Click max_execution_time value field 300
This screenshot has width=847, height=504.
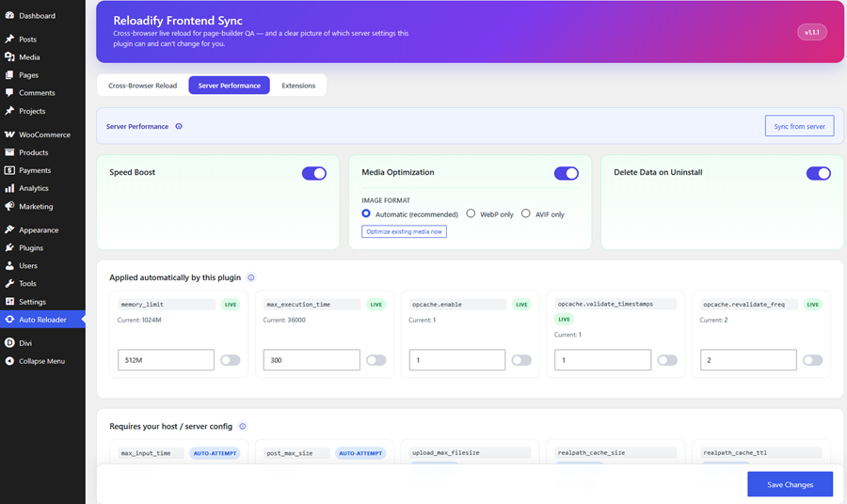click(x=312, y=360)
